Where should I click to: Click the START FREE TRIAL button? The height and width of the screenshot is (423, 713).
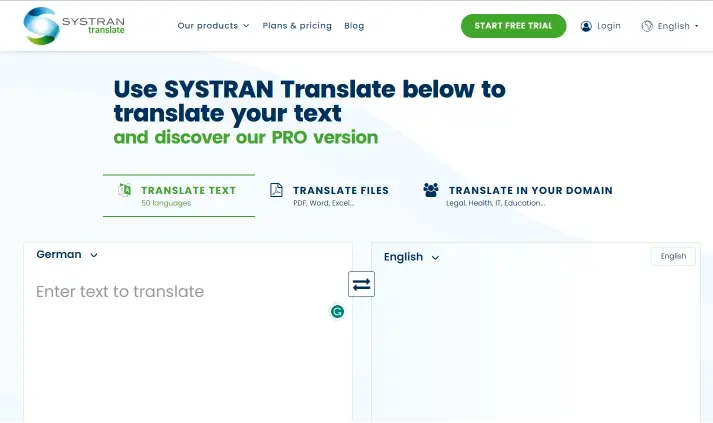click(513, 26)
